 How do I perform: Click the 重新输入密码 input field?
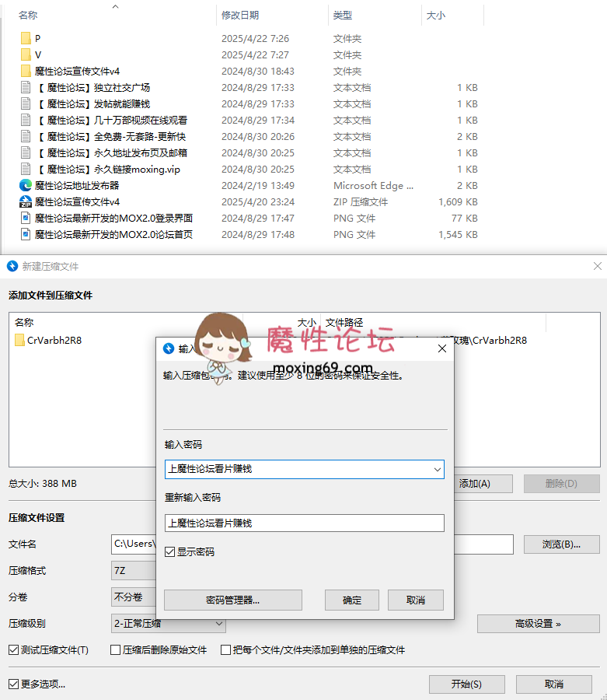(x=305, y=523)
